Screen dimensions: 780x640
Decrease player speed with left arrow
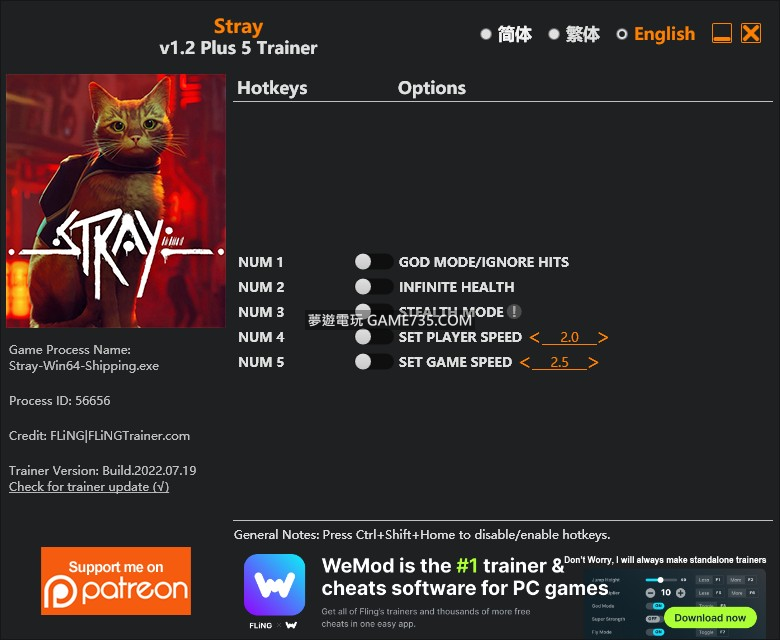pyautogui.click(x=535, y=338)
